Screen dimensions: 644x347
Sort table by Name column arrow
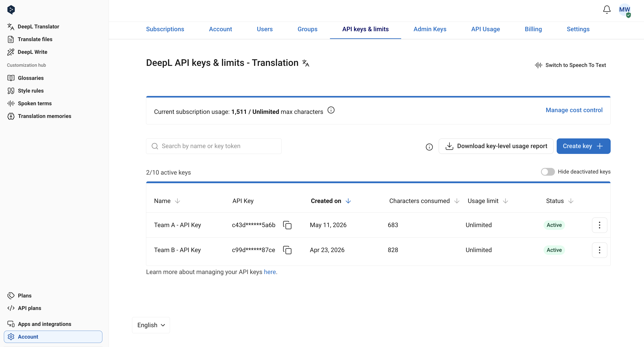tap(177, 201)
